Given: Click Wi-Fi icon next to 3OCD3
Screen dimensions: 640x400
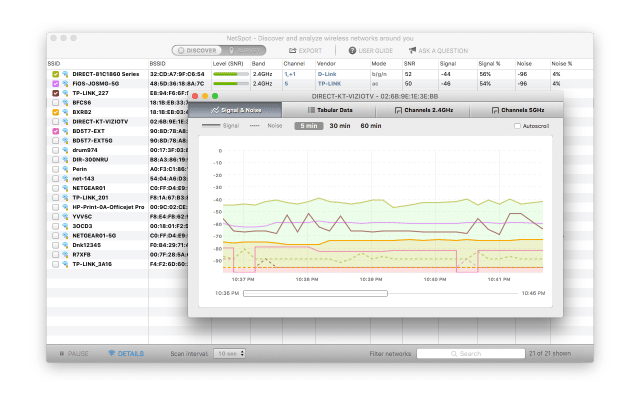Looking at the screenshot, I should pyautogui.click(x=65, y=226).
